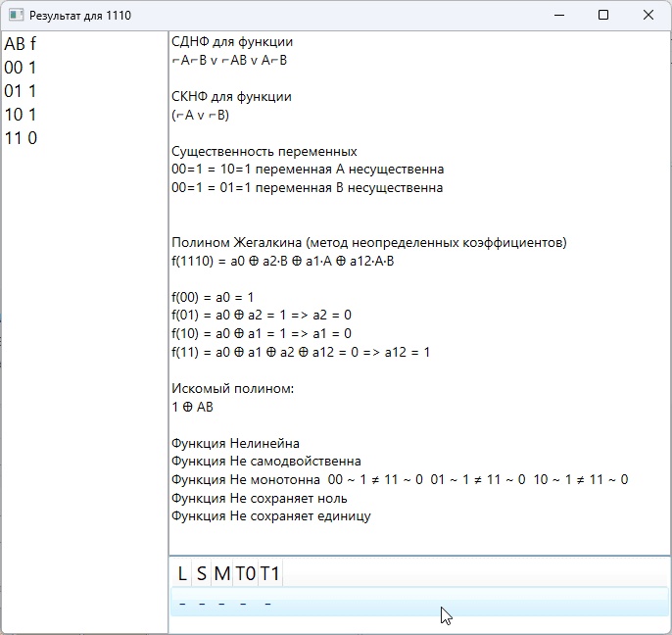
Task: Click the СДНФ formula line ¬A¬B v ¬AB v A¬B
Action: [x=229, y=60]
